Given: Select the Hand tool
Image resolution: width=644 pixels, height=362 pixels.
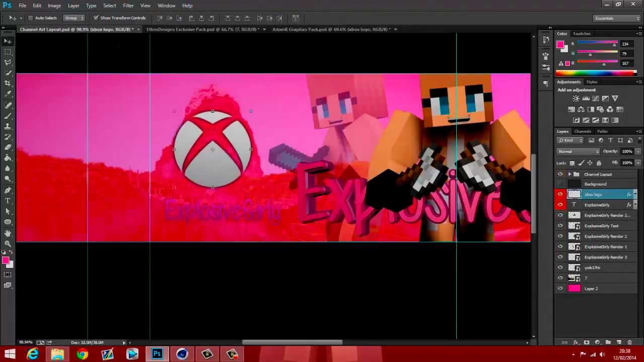Looking at the screenshot, I should [x=8, y=233].
